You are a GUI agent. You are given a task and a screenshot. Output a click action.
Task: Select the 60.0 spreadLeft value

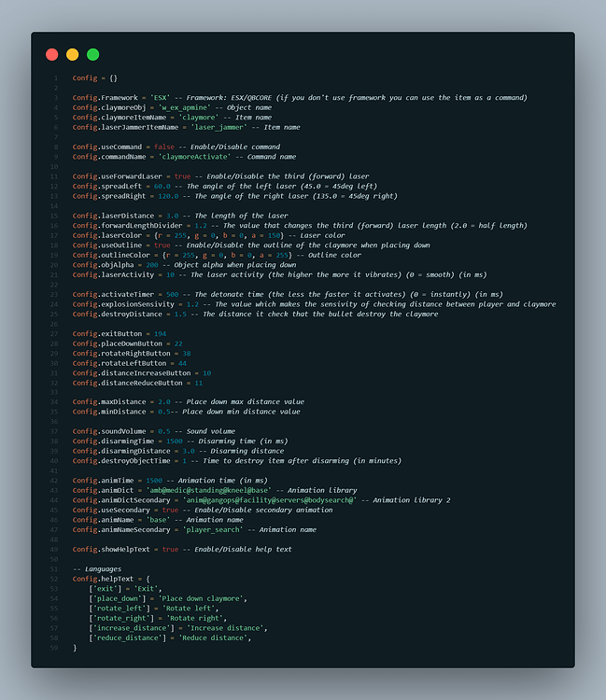[x=162, y=186]
